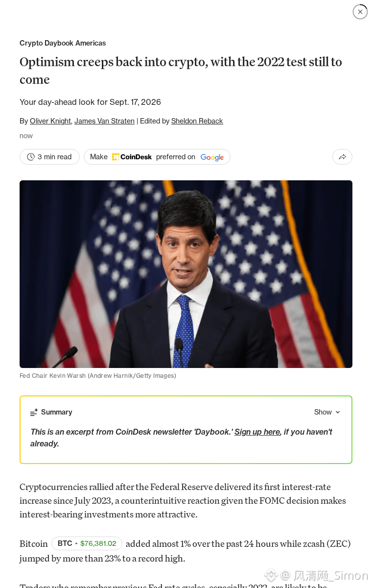
Task: Click the share arrow icon
Action: [x=342, y=157]
